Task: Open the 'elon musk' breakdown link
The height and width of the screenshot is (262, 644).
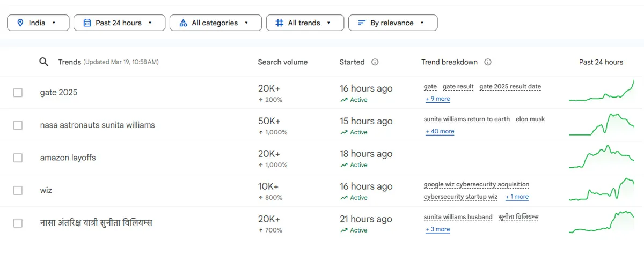Action: click(530, 119)
